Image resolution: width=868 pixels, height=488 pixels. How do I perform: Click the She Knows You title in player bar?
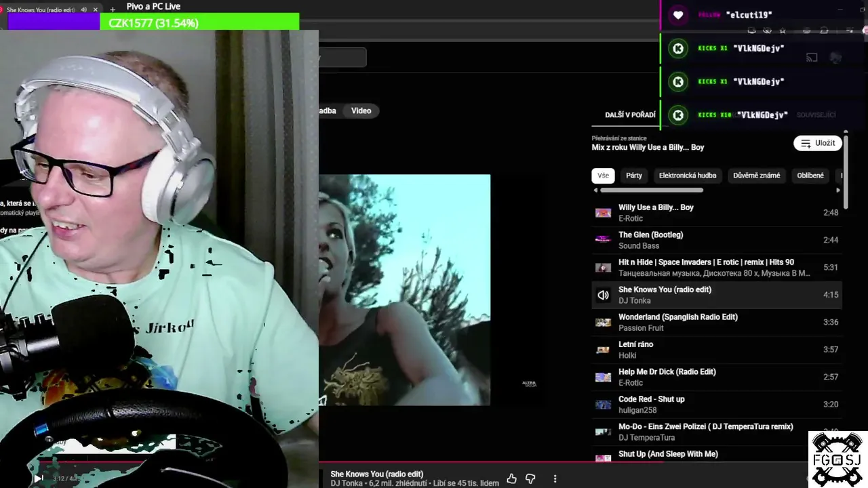pyautogui.click(x=377, y=474)
